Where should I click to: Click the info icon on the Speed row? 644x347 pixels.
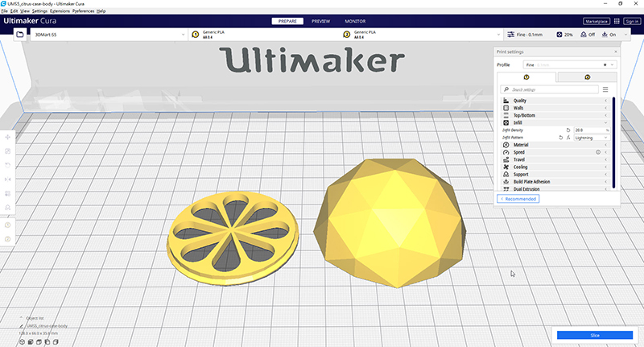[598, 152]
